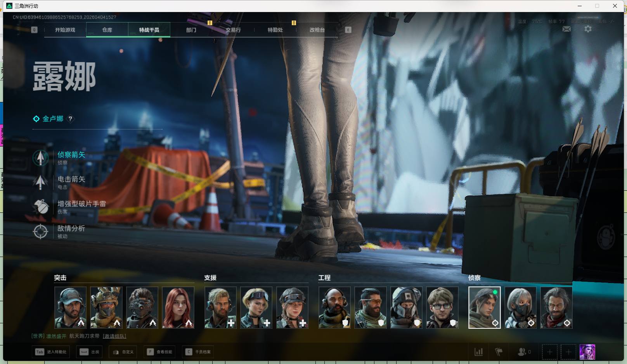Screen dimensions: 627x364
Task: Click the 敌情分析 skill name
Action: click(71, 228)
